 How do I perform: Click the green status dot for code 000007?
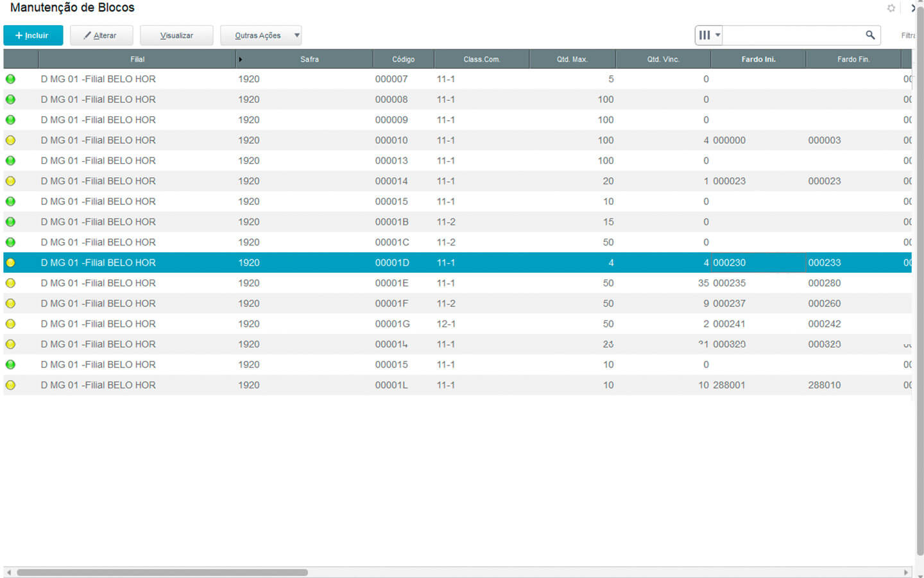pyautogui.click(x=11, y=79)
